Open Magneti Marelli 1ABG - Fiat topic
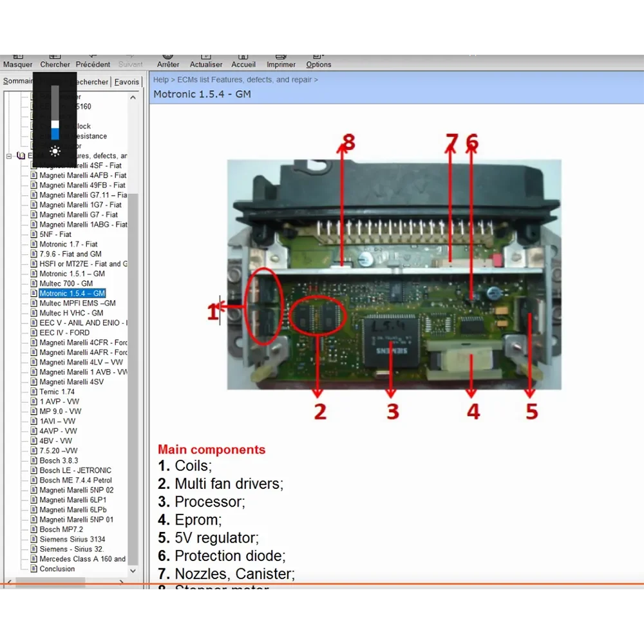This screenshot has width=644, height=644. [x=83, y=225]
